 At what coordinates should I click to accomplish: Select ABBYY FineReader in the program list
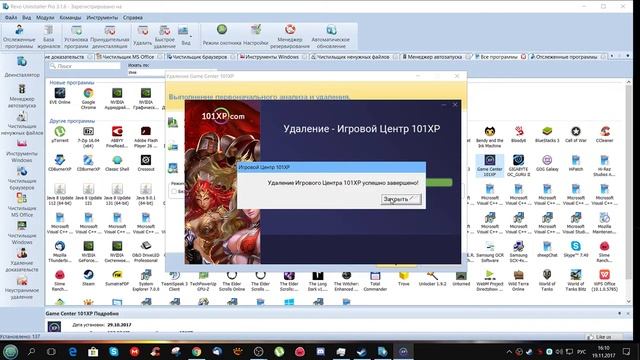pos(117,136)
